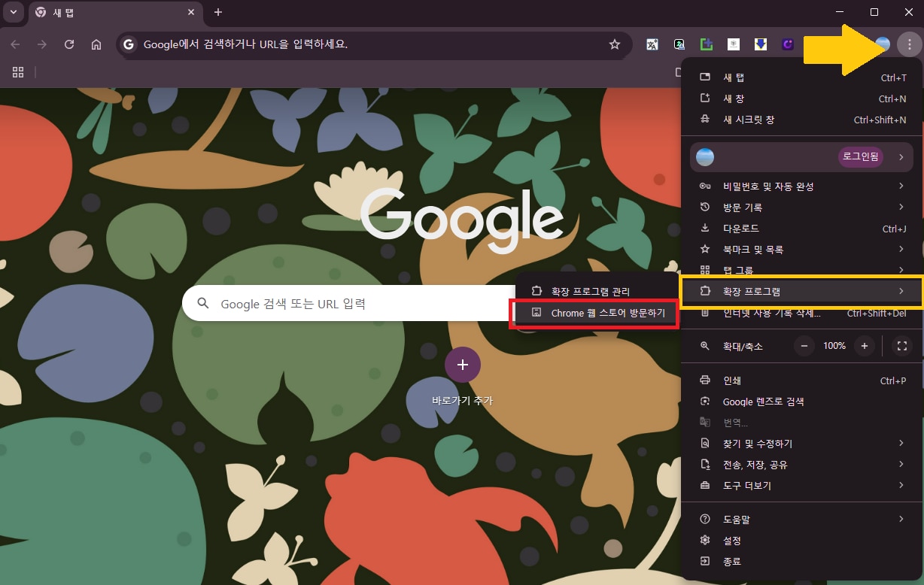Open '설정' settings
924x585 pixels.
click(x=802, y=541)
